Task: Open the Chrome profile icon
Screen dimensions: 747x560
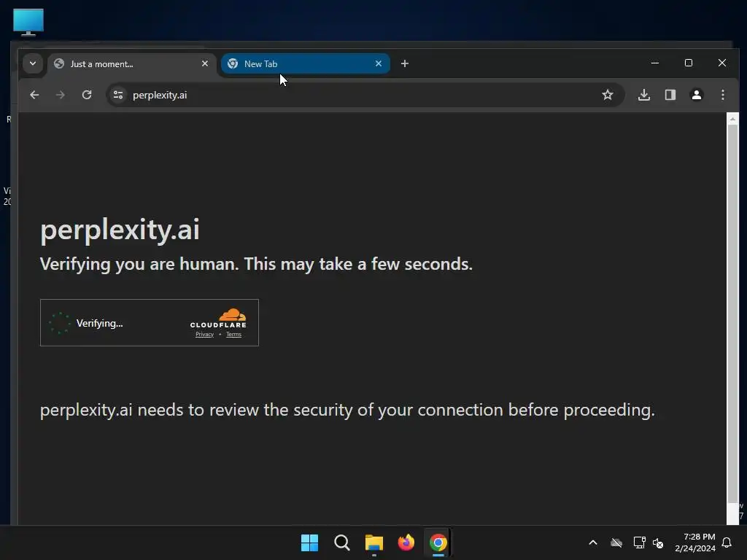Action: coord(697,95)
